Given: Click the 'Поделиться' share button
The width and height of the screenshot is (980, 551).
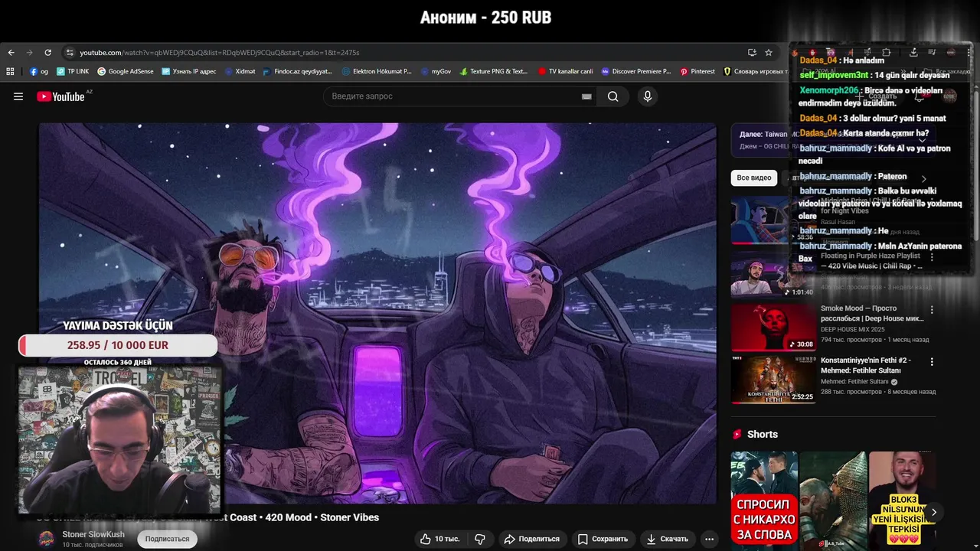Looking at the screenshot, I should coord(531,539).
